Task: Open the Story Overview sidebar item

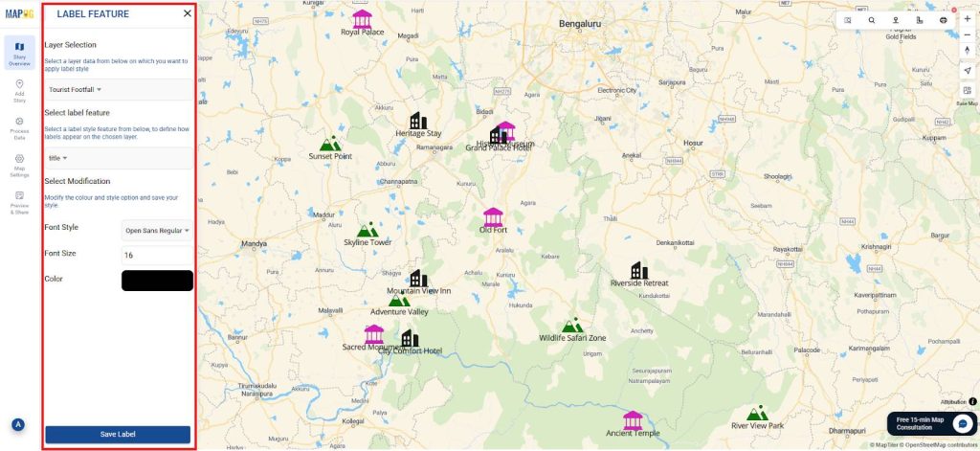Action: (x=19, y=53)
